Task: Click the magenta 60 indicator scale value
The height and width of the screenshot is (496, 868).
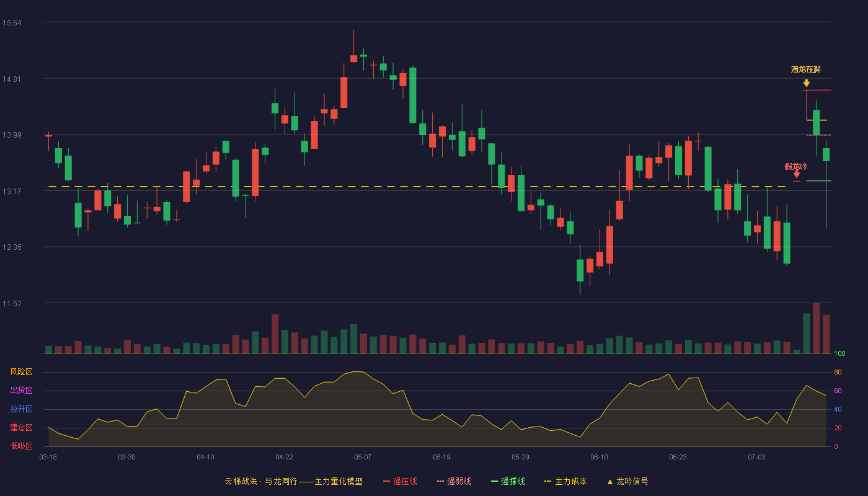Action: point(838,391)
